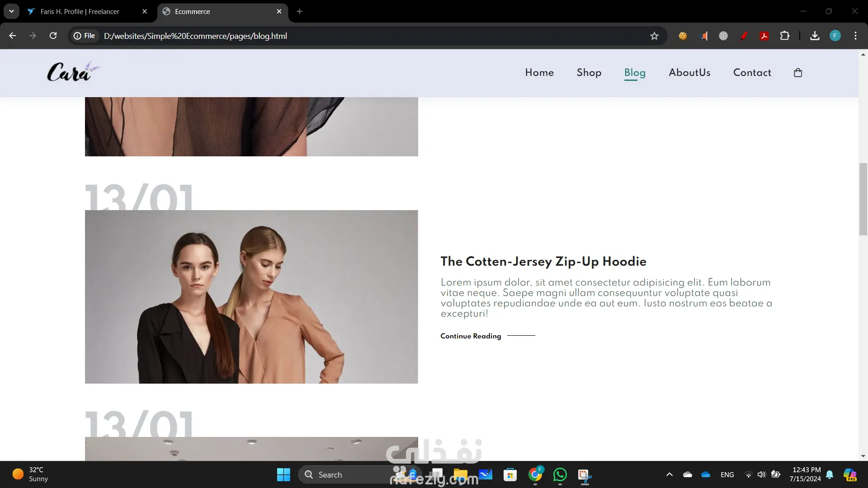Click Continue Reading link for hoodie post

pyautogui.click(x=471, y=336)
